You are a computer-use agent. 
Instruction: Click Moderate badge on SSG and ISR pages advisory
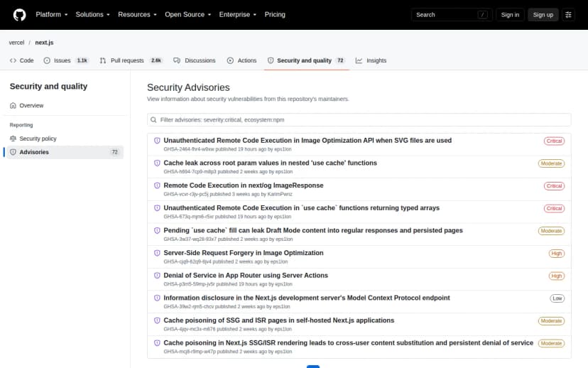tap(551, 321)
